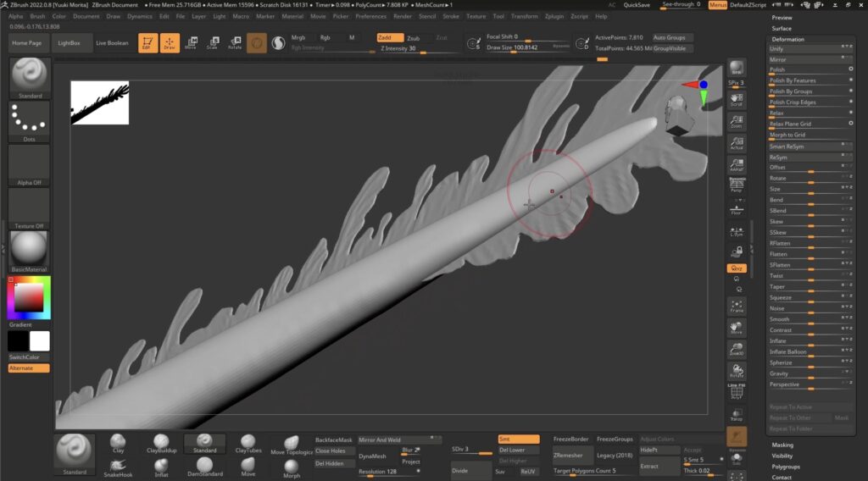Open the Preferences menu
Screen dimensions: 868x481
pyautogui.click(x=370, y=16)
